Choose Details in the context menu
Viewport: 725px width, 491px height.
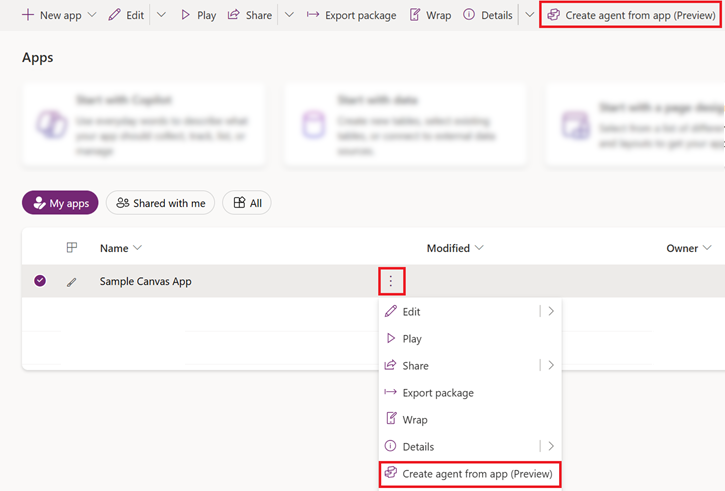point(458,447)
